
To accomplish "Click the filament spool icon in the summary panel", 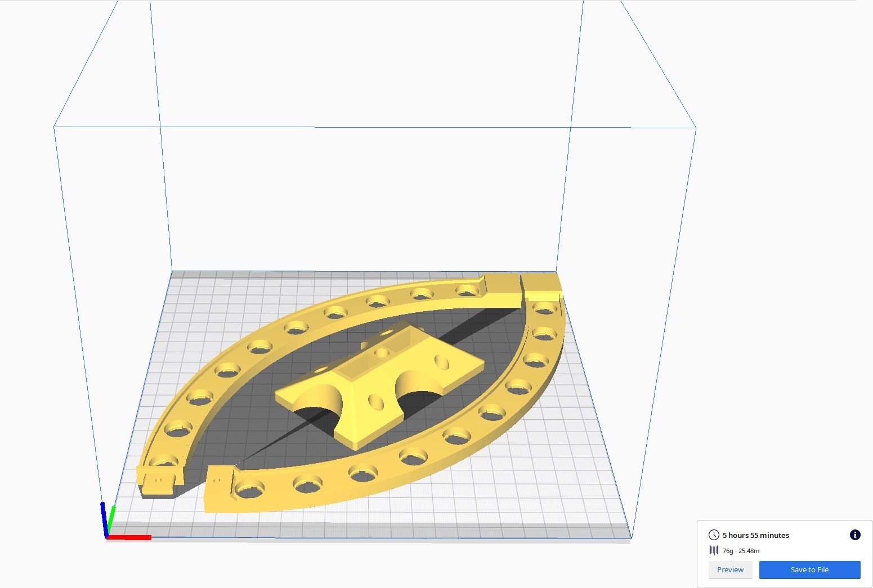I will point(714,551).
